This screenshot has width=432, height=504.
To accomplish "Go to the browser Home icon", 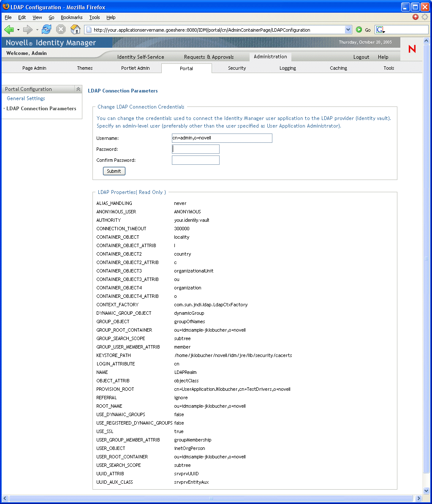I will pyautogui.click(x=75, y=29).
